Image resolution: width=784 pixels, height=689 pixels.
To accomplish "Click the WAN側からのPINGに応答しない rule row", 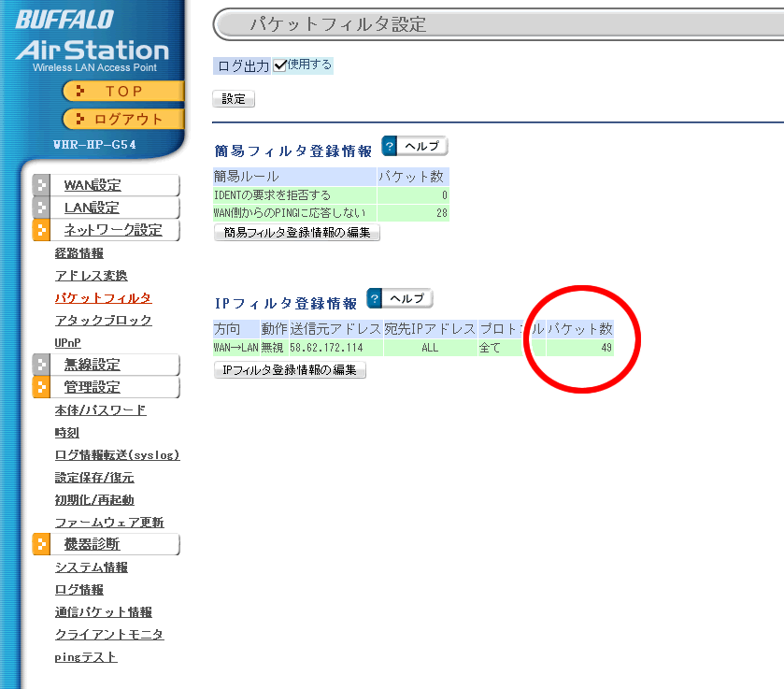I will click(331, 212).
